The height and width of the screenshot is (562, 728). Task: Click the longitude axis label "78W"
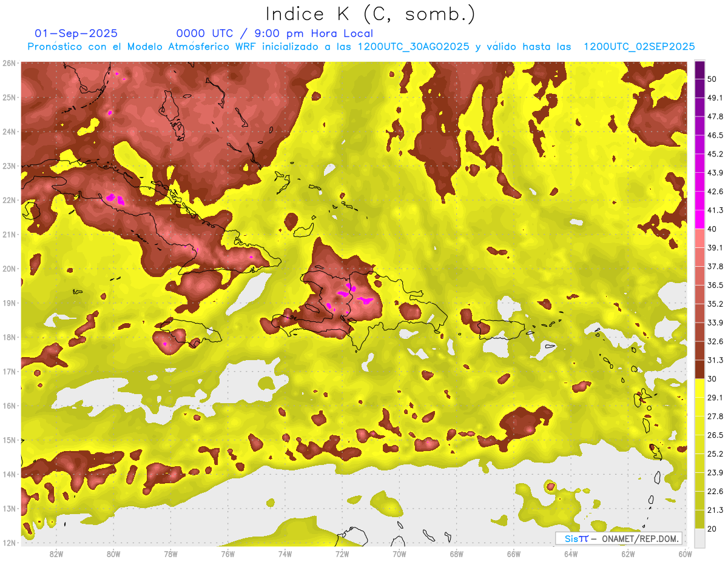coord(170,554)
